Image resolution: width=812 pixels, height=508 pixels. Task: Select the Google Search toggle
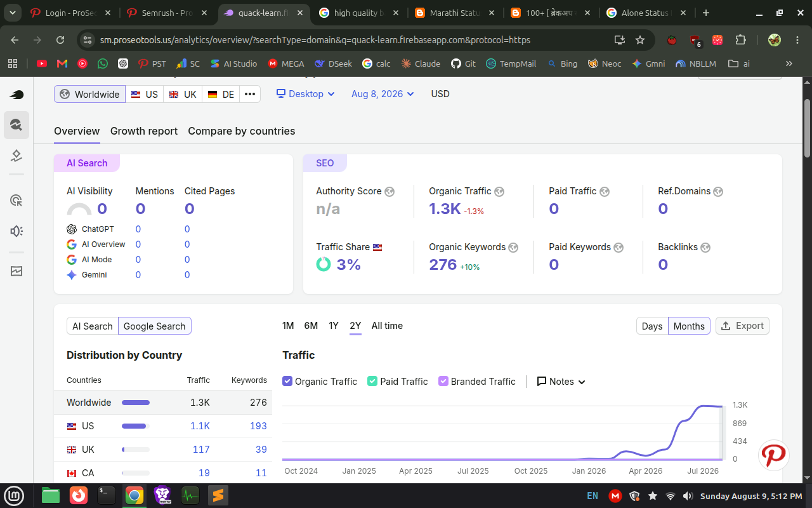(x=154, y=326)
